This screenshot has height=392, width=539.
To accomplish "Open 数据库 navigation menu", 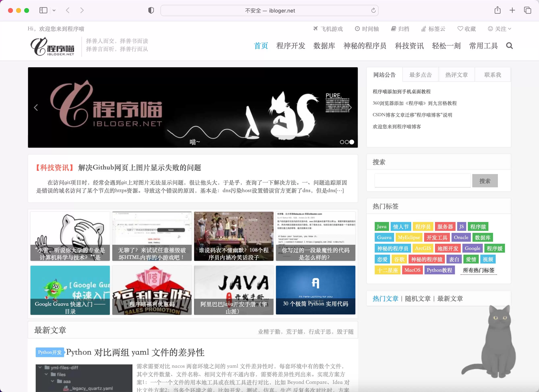I will (324, 46).
